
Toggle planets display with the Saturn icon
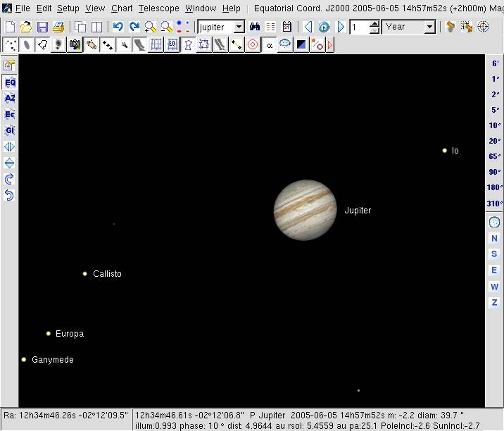tap(91, 45)
